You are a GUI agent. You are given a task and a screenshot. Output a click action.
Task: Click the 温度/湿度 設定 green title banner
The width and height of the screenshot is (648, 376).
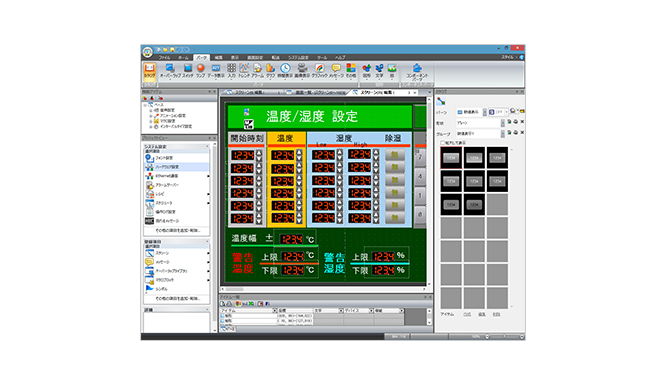[x=320, y=117]
